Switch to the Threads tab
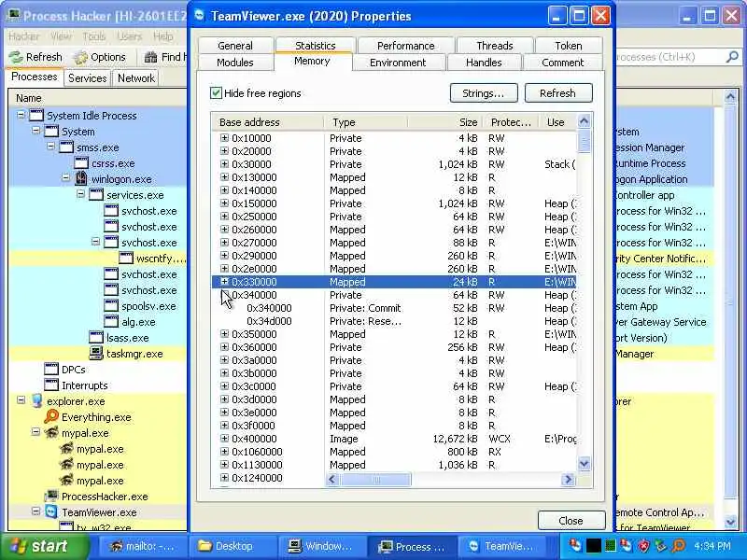This screenshot has height=560, width=747. (495, 46)
